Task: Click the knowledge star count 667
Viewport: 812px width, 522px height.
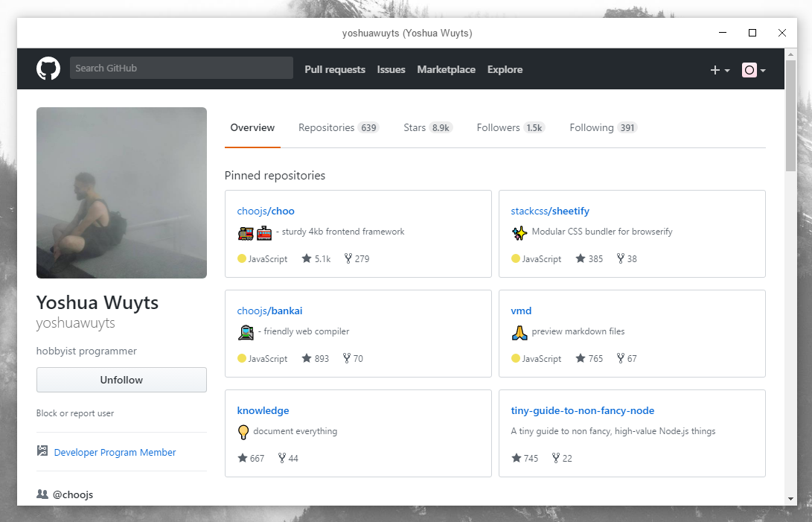Action: [251, 458]
